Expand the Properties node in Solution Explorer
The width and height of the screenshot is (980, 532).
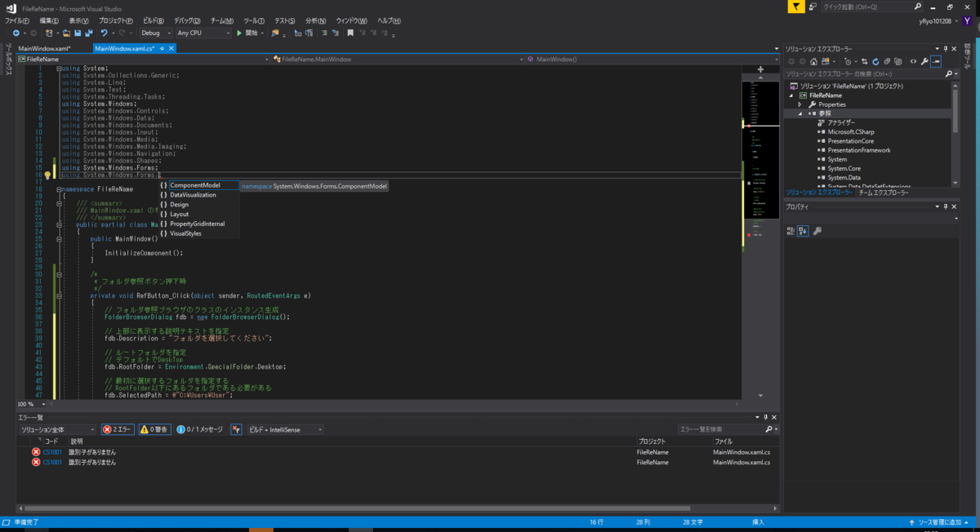(800, 104)
